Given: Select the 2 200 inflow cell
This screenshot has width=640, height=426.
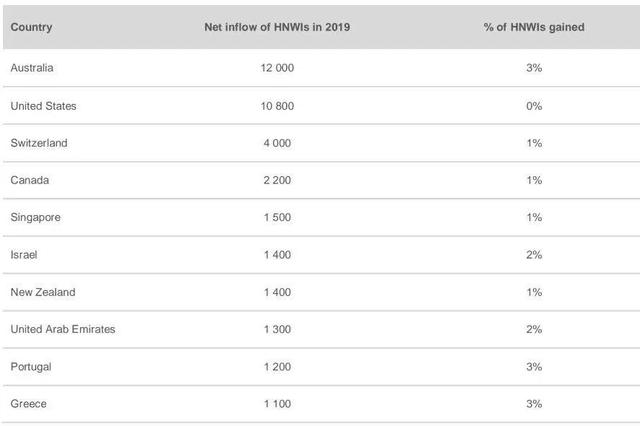Looking at the screenshot, I should coord(277,180).
